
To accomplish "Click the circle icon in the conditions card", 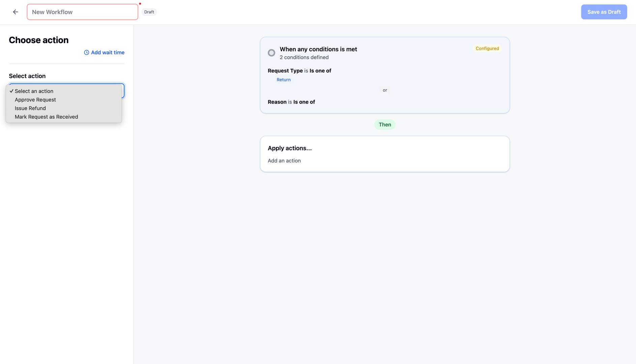I will 271,53.
